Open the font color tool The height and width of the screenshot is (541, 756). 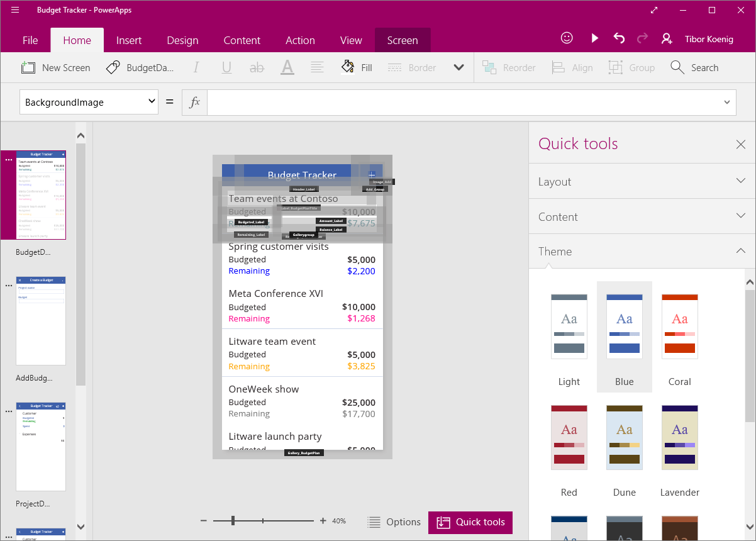coord(287,67)
